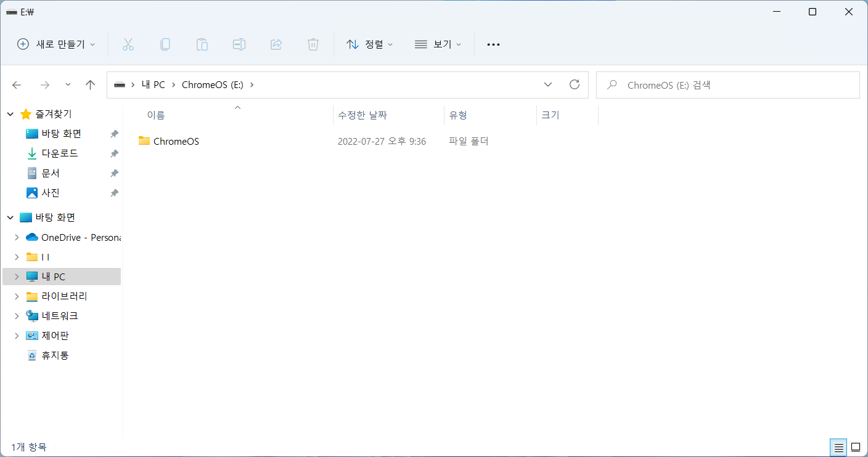The height and width of the screenshot is (457, 868).
Task: Click the pin icon beside 바탕 화면
Action: (114, 134)
